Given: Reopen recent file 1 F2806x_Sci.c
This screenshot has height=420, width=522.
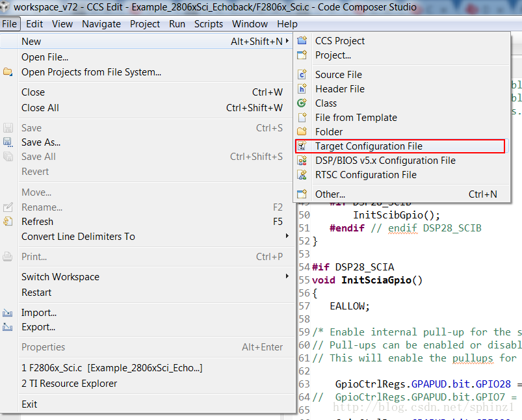Looking at the screenshot, I should click(148, 368).
